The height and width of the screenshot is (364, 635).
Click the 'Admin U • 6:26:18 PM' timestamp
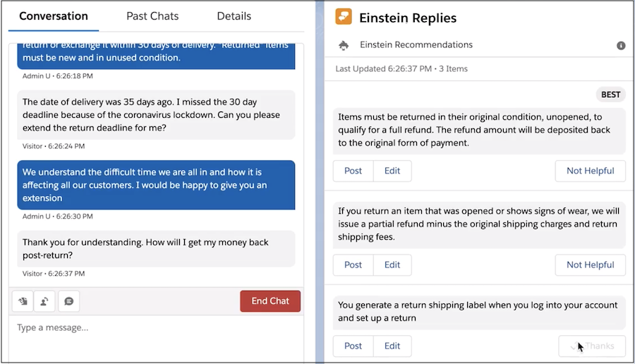click(58, 75)
